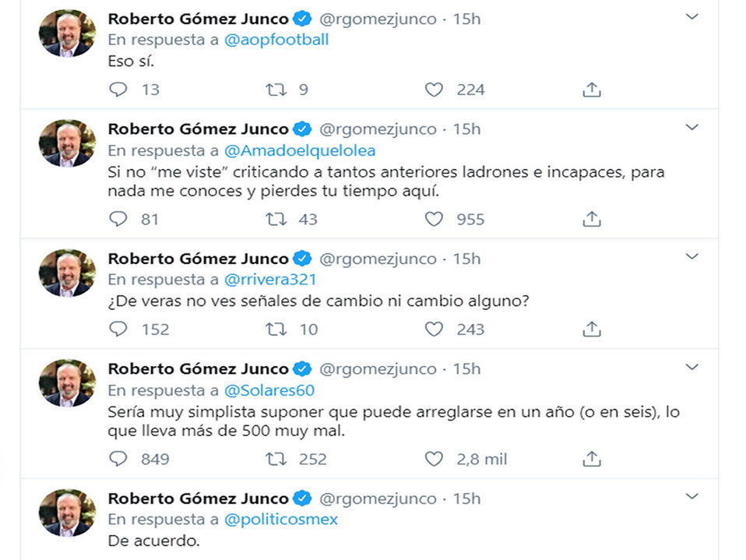Image resolution: width=746 pixels, height=560 pixels.
Task: Expand options chevron on the @aopfootball reply
Action: (691, 17)
